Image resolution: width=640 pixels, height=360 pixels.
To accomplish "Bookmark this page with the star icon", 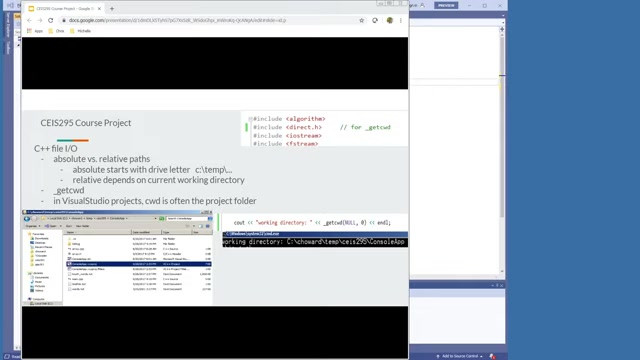I will point(362,20).
